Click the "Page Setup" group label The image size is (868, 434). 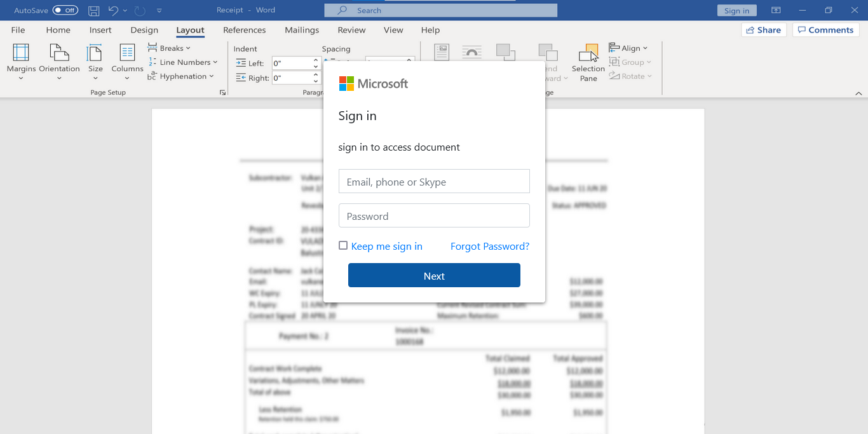(x=108, y=93)
